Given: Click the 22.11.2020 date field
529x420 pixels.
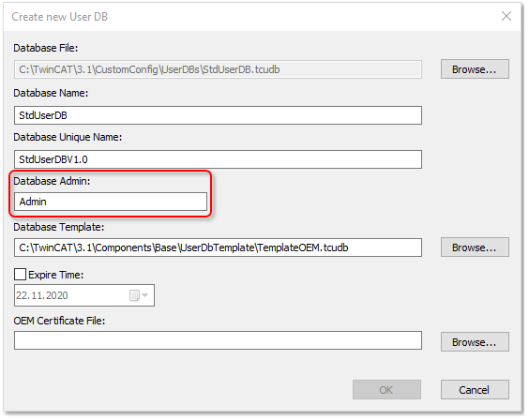Looking at the screenshot, I should pyautogui.click(x=84, y=295).
